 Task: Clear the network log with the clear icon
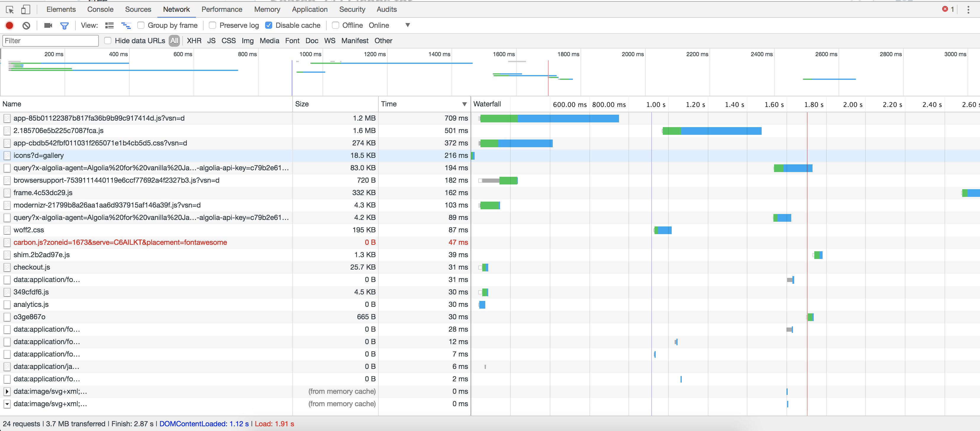[x=26, y=25]
